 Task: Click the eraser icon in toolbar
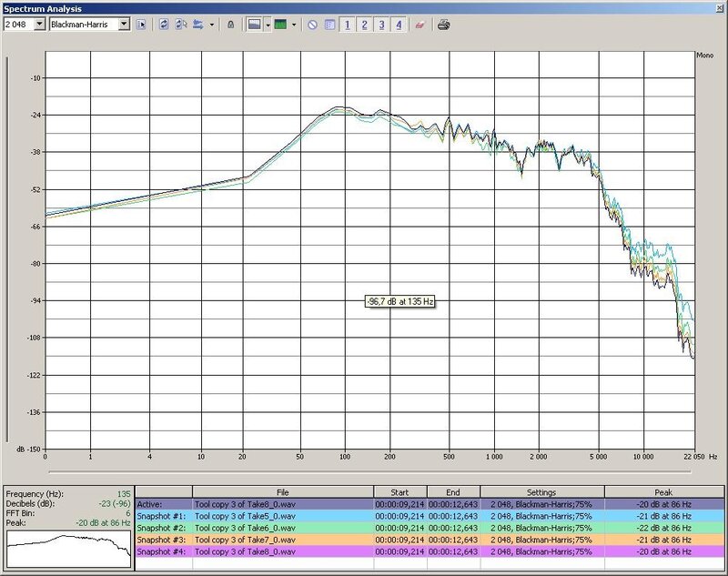pyautogui.click(x=420, y=25)
